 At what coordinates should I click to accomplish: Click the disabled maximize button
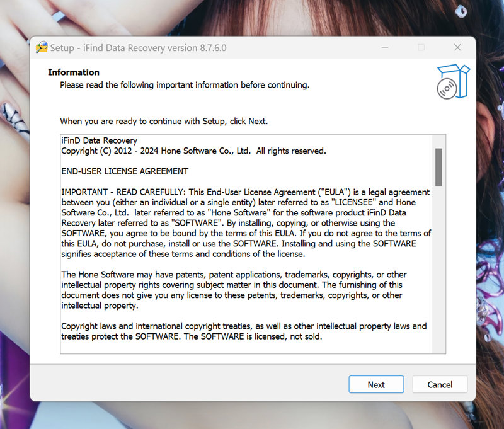pos(421,47)
